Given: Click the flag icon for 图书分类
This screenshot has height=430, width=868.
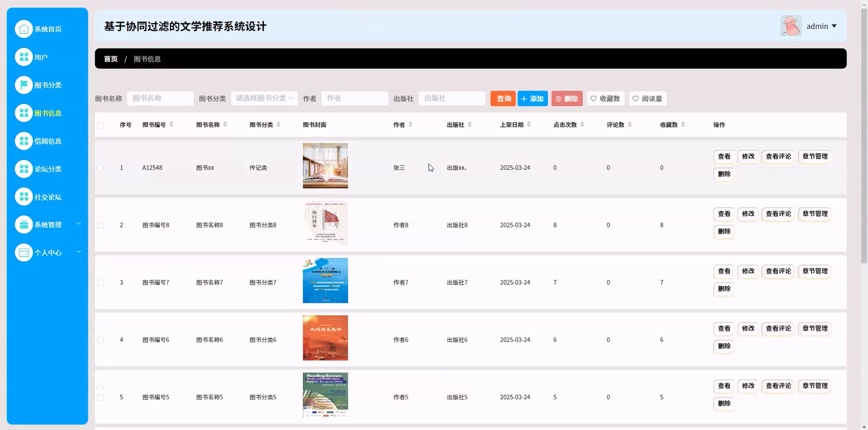Looking at the screenshot, I should click(24, 85).
